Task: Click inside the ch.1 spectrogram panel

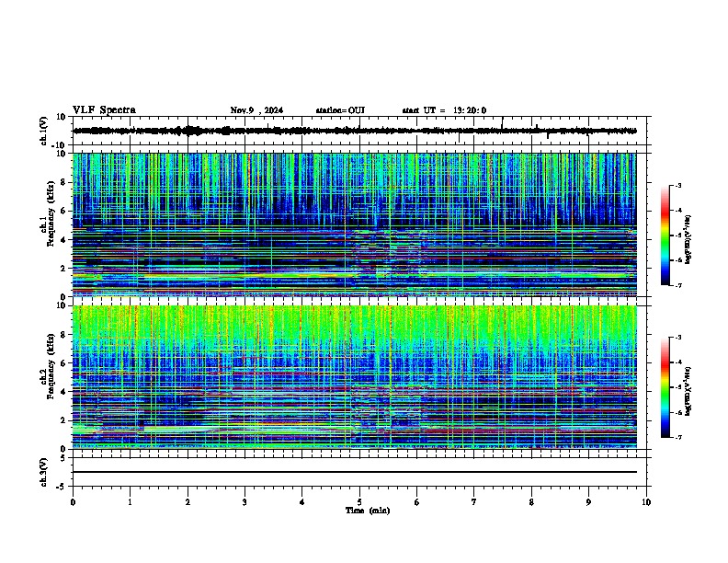Action: [x=355, y=224]
